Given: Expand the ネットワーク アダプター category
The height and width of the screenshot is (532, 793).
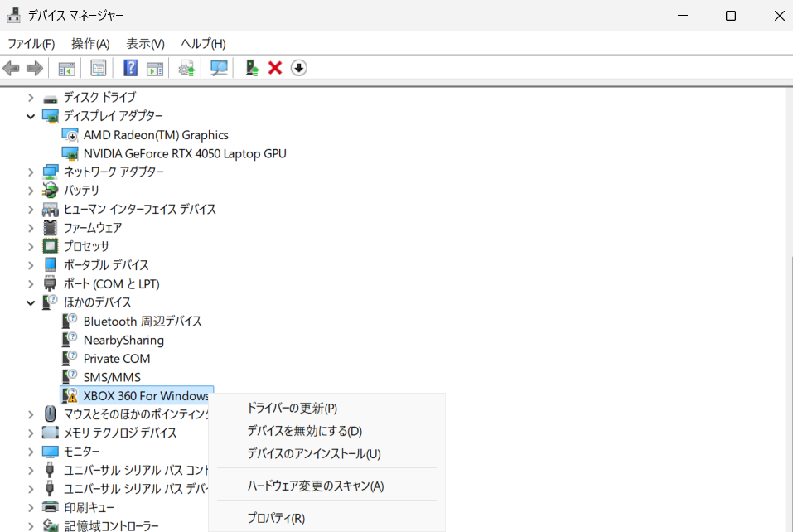Looking at the screenshot, I should tap(31, 172).
